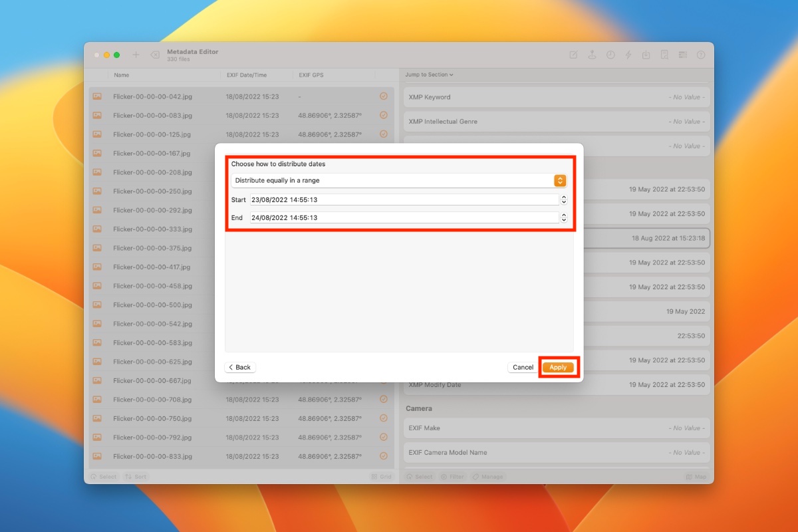The height and width of the screenshot is (532, 798).
Task: Click image icon of Flicker-00-00-00-458.jpg
Action: (x=97, y=286)
